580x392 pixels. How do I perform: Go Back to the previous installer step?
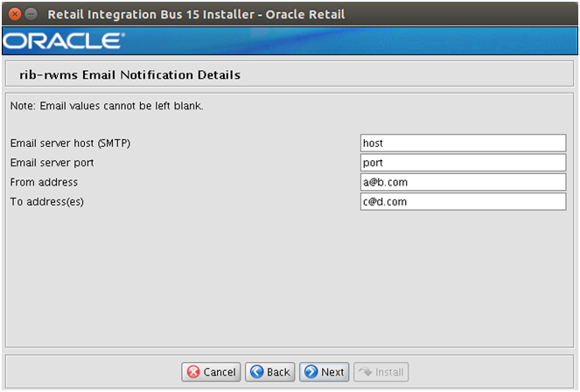click(x=270, y=372)
